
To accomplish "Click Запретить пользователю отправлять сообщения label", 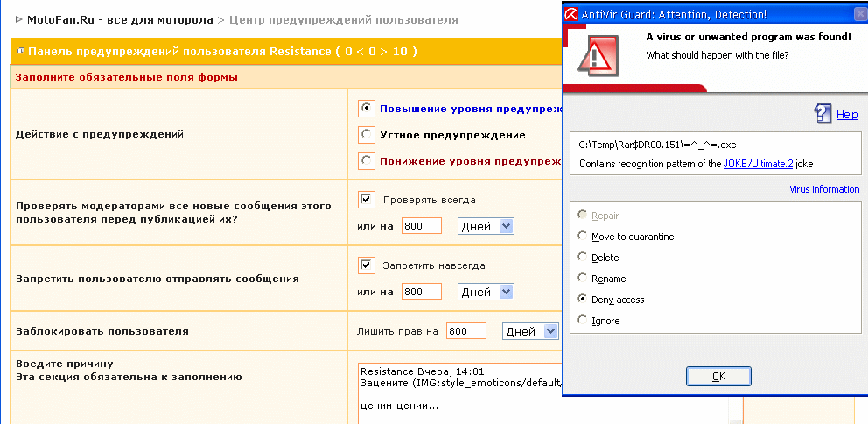I will pyautogui.click(x=157, y=279).
